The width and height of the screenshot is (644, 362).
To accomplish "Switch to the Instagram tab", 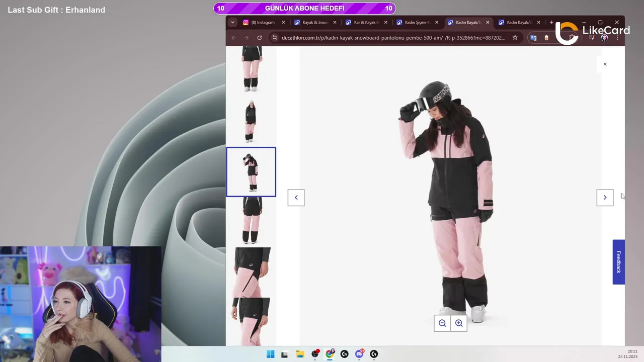I will (x=264, y=22).
